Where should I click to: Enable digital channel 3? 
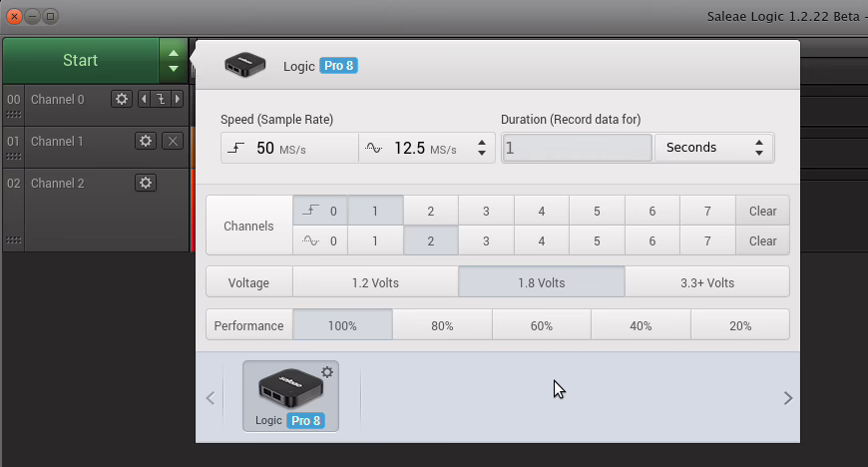(486, 212)
